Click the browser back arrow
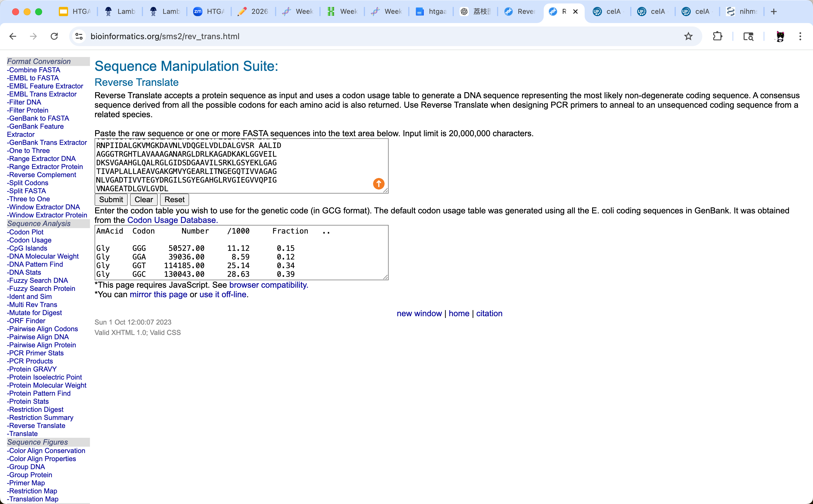 point(13,36)
